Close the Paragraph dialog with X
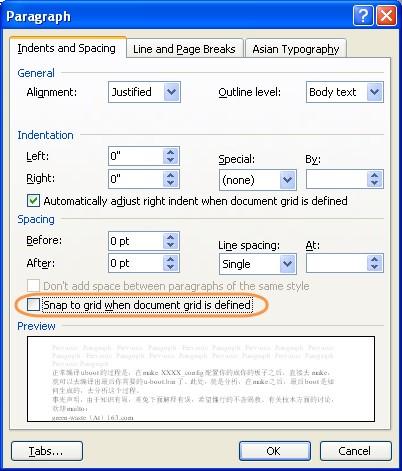Screen dimensions: 402x471 (x=387, y=16)
